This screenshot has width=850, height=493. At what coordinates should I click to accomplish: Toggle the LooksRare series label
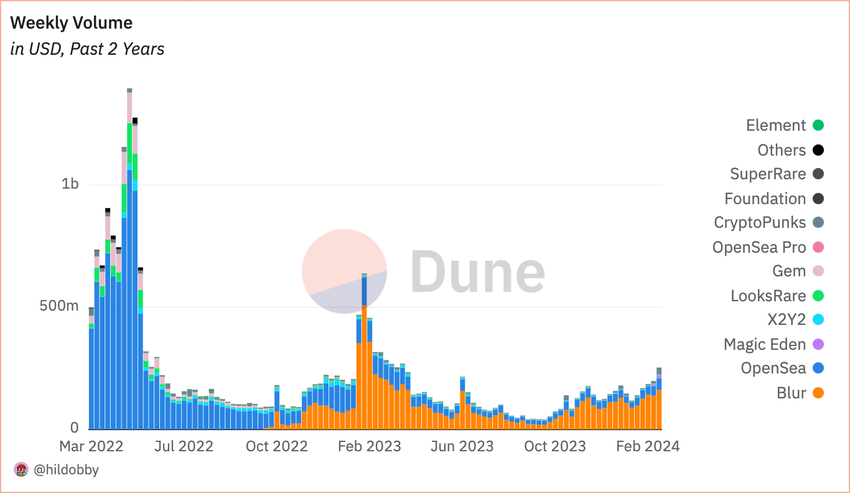pyautogui.click(x=768, y=296)
